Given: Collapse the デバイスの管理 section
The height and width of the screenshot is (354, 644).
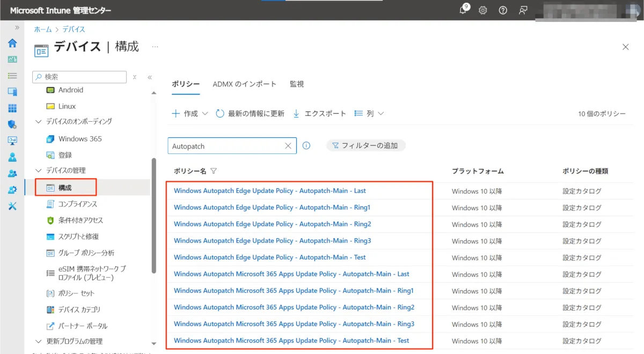Looking at the screenshot, I should [39, 171].
